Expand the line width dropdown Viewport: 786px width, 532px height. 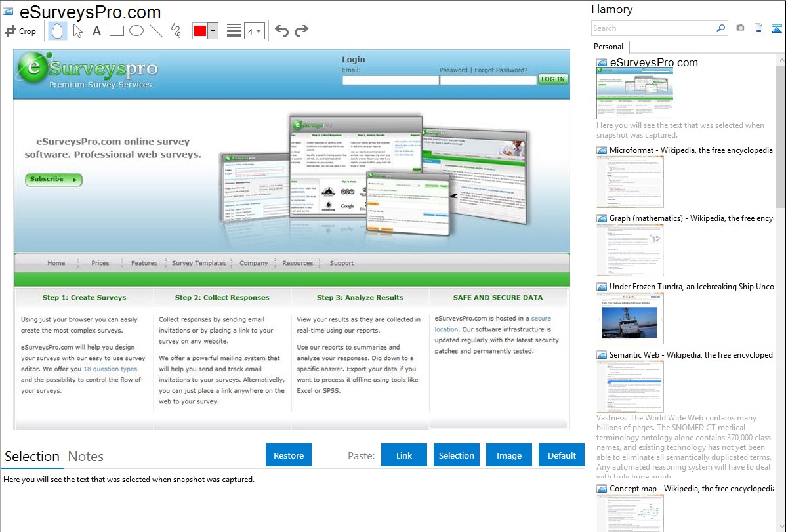pos(259,31)
